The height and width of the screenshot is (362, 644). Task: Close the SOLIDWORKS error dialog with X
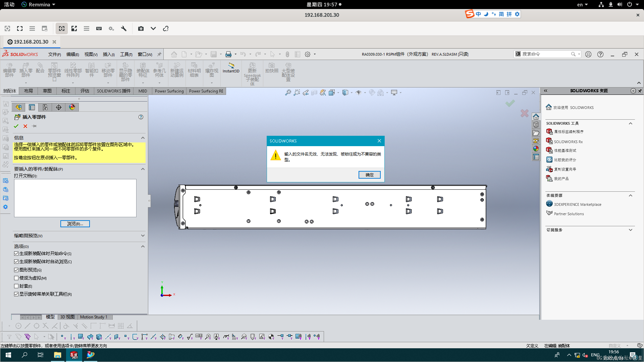pyautogui.click(x=379, y=141)
